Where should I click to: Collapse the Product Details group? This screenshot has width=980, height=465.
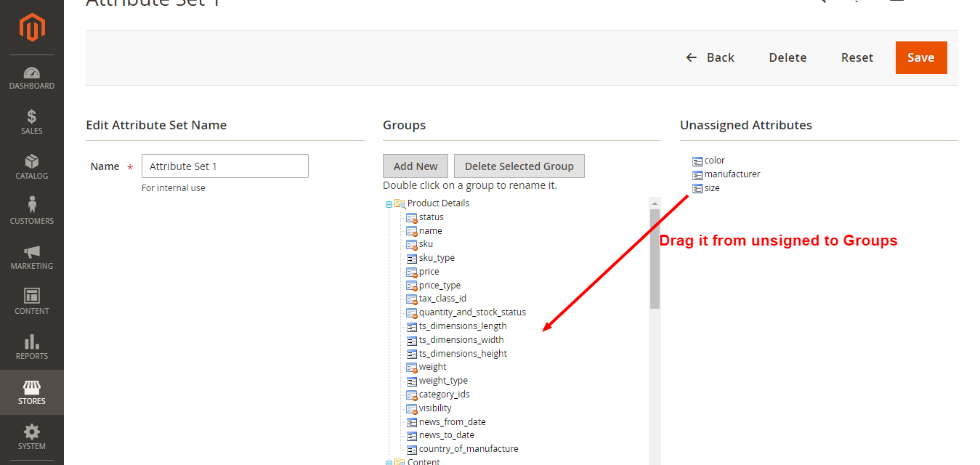pyautogui.click(x=389, y=204)
